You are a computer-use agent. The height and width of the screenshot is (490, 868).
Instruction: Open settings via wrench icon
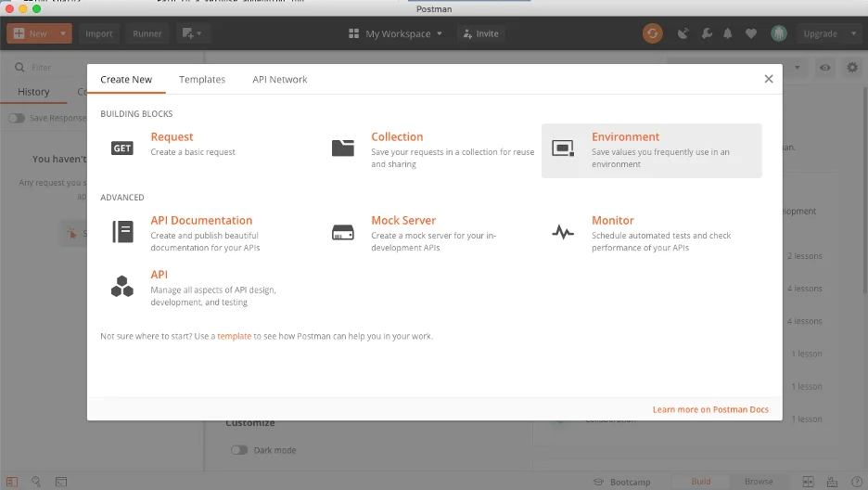[x=707, y=33]
